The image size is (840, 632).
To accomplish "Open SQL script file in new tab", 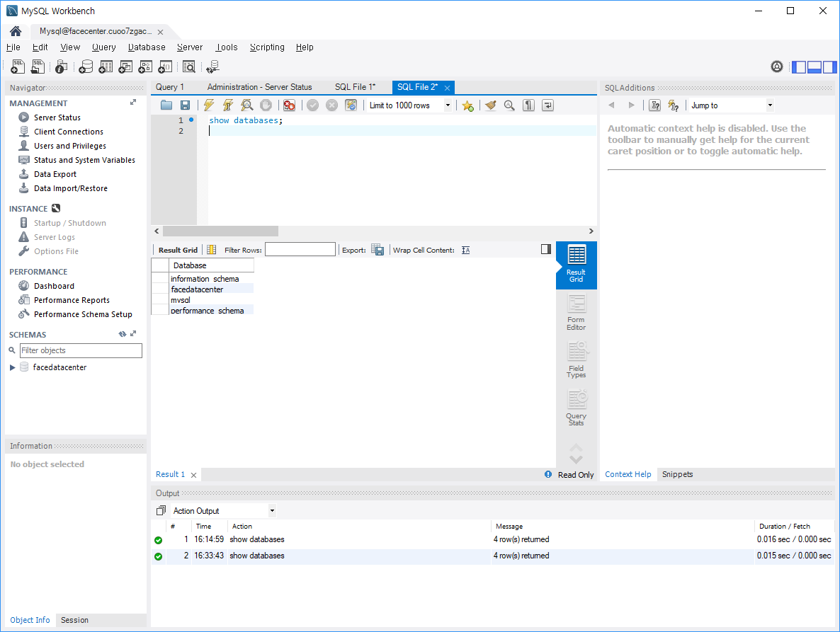I will pyautogui.click(x=38, y=67).
